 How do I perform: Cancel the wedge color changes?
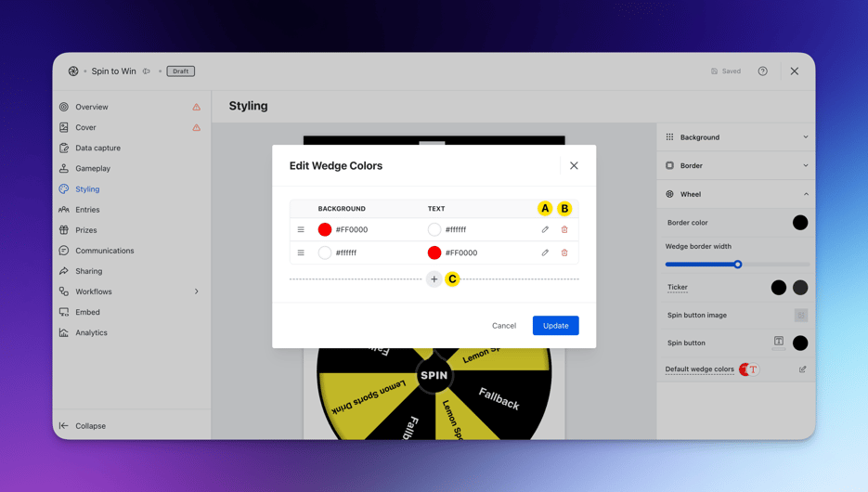click(x=504, y=326)
